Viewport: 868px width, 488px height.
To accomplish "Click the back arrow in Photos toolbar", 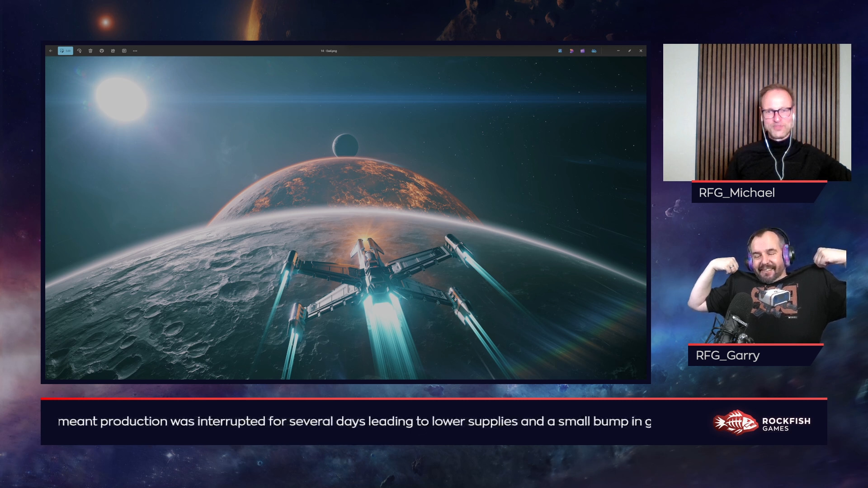I will tap(51, 51).
